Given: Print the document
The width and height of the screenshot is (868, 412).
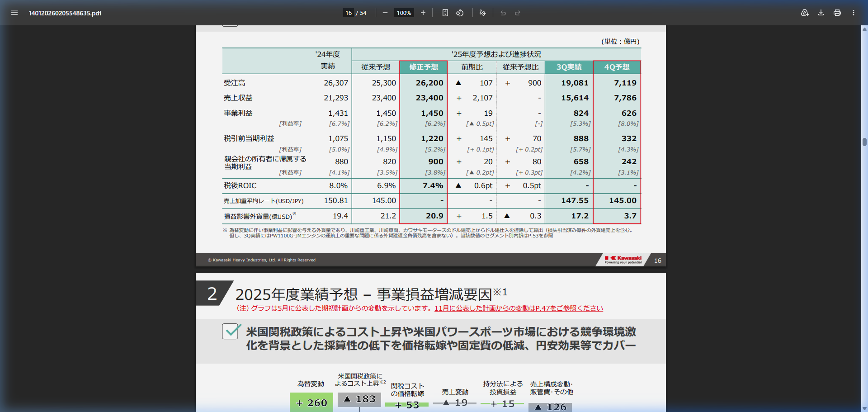Looking at the screenshot, I should coord(836,13).
